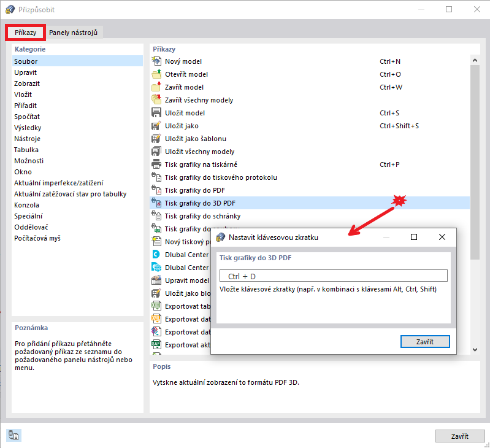The width and height of the screenshot is (490, 448).
Task: Click the Uložit jako šablonu icon
Action: coord(156,139)
